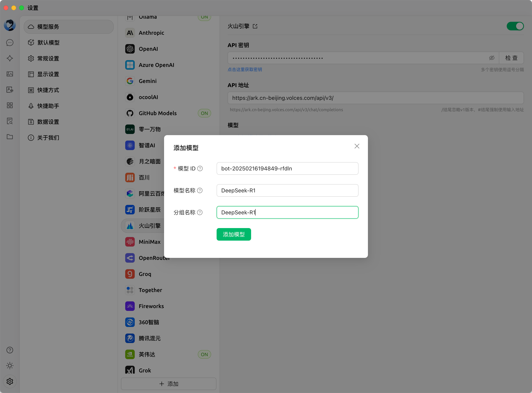532x393 pixels.
Task: Click the help question mark icon for 模型 ID
Action: pos(200,169)
